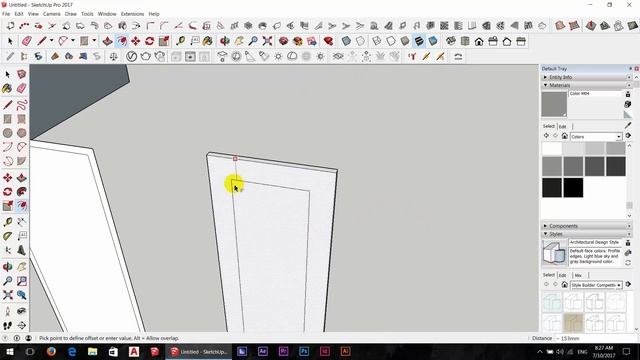Select the Eraser tool in top toolbar
640x360 pixels.
pyautogui.click(x=27, y=41)
